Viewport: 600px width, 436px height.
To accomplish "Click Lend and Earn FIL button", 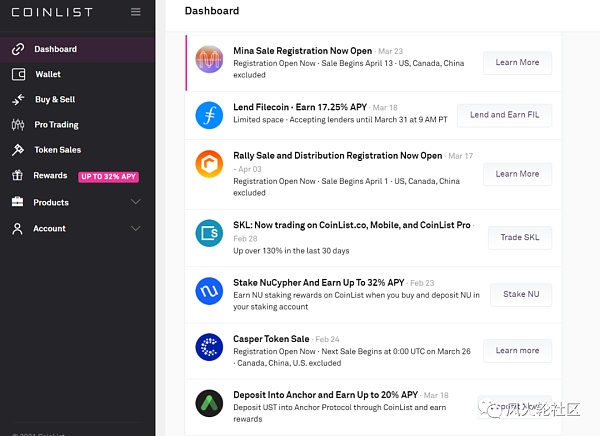I will [504, 115].
